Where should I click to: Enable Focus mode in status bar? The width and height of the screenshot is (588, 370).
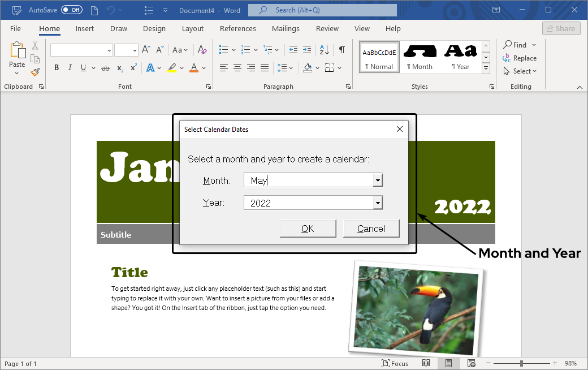395,363
